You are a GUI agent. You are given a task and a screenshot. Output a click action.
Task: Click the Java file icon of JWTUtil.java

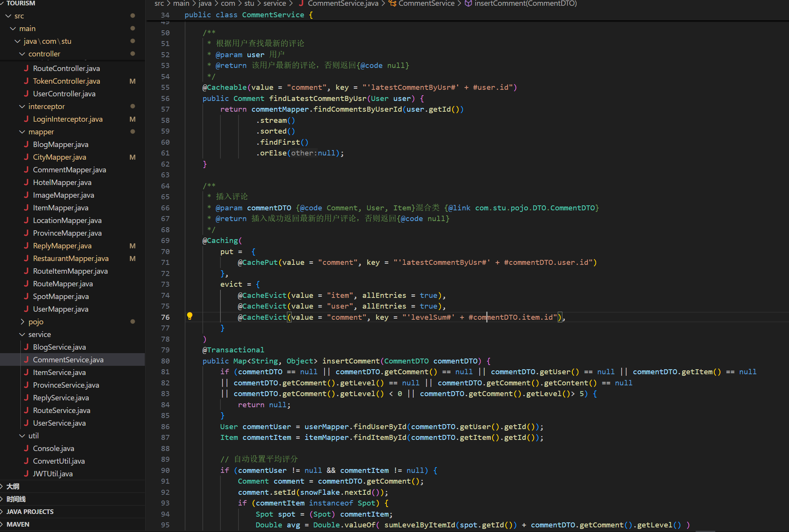coord(26,474)
